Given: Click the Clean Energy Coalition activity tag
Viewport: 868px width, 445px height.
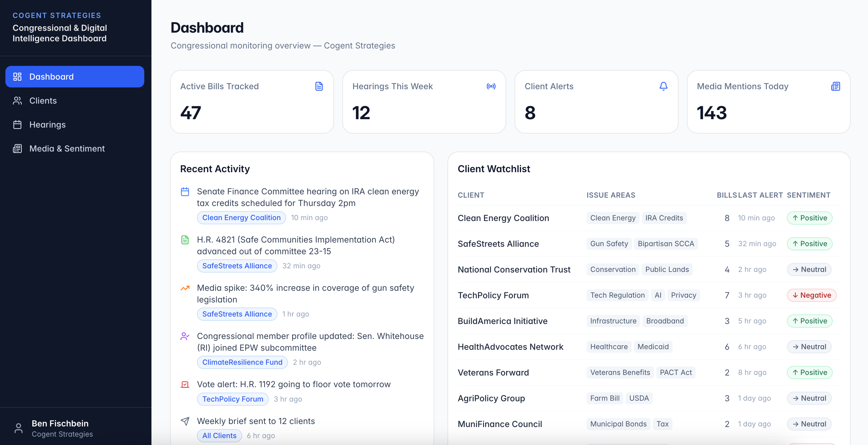Looking at the screenshot, I should point(241,217).
